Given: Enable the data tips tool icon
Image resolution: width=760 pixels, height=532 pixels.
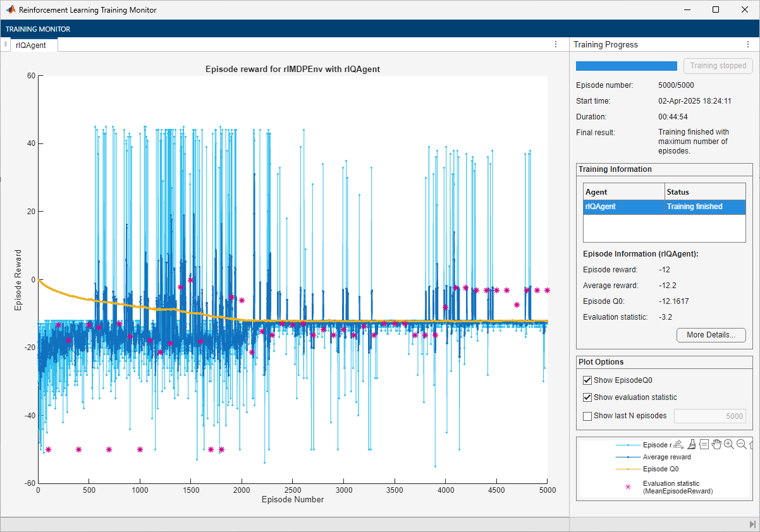Looking at the screenshot, I should click(704, 444).
